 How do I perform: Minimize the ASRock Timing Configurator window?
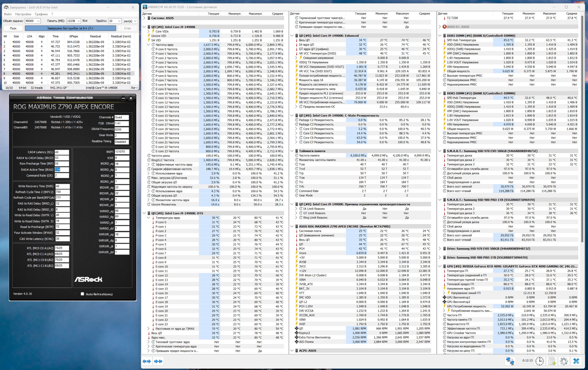point(123,98)
